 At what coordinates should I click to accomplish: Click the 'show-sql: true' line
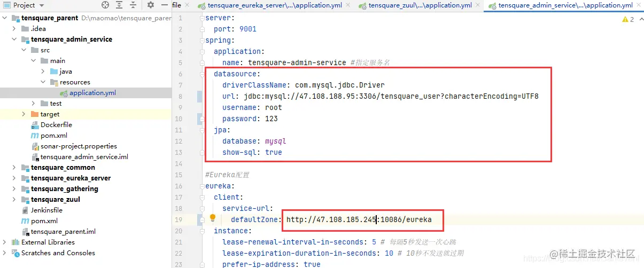point(252,152)
